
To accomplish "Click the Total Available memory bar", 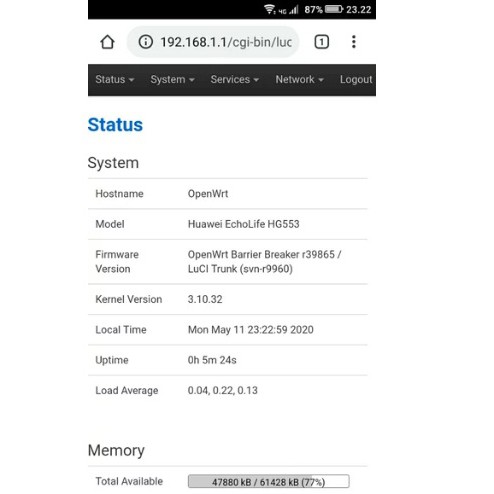I will click(x=269, y=482).
